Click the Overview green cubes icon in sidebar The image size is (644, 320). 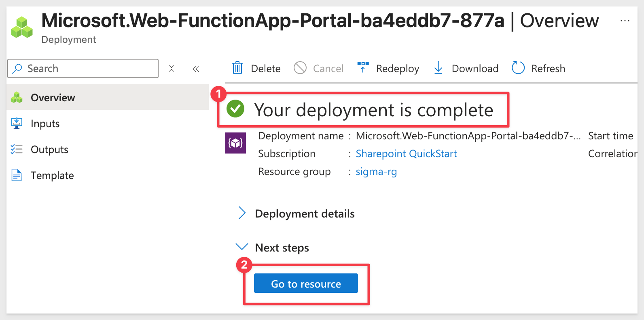click(17, 98)
